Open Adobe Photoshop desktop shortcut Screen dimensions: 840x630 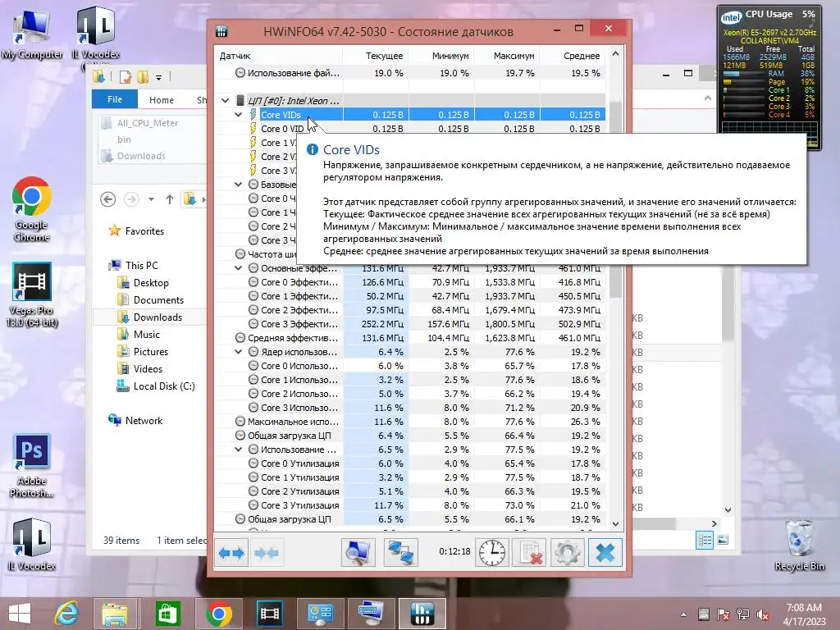(32, 466)
